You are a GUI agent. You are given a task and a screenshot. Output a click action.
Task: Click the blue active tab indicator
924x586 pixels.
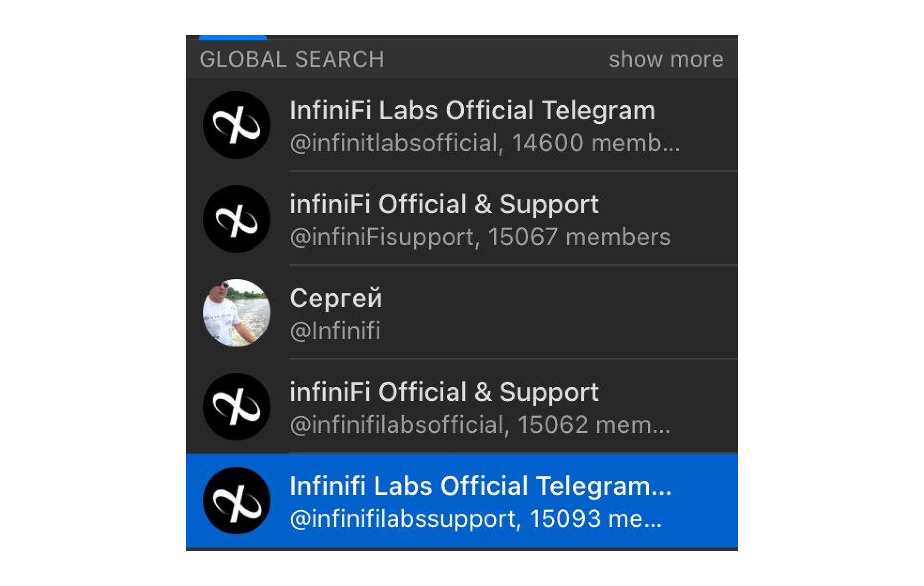232,37
